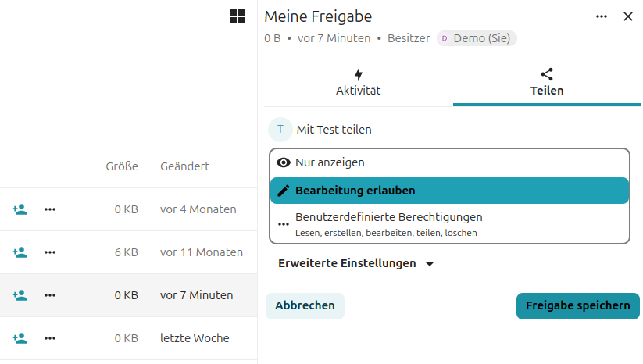The height and width of the screenshot is (364, 643).
Task: Save share with Freigabe speichern
Action: (577, 305)
